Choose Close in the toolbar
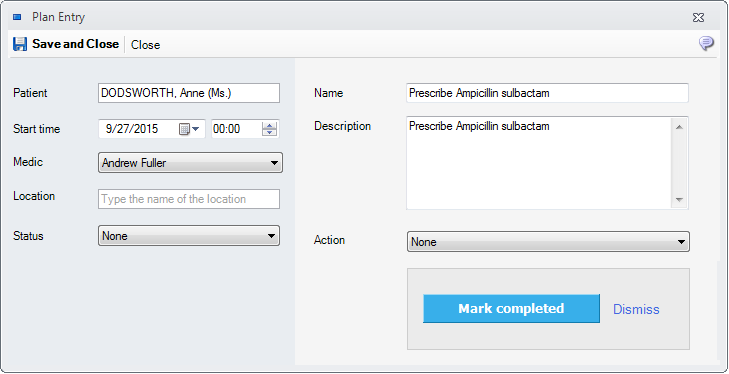The image size is (729, 374). tap(146, 45)
